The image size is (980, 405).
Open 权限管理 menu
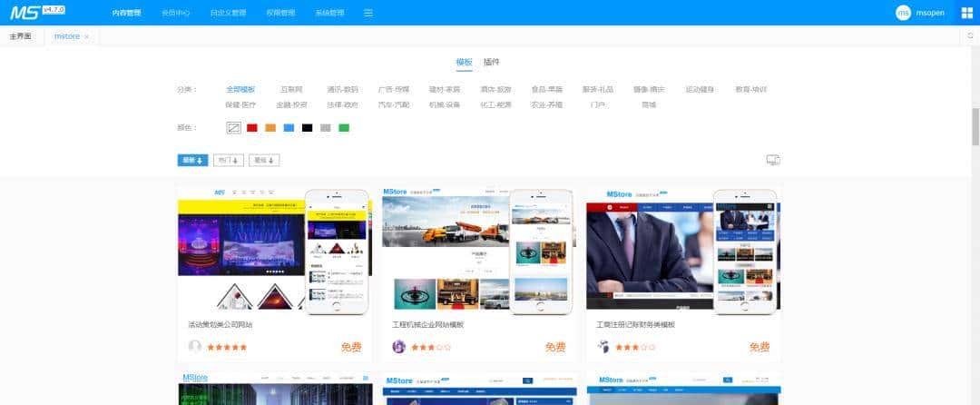tap(280, 13)
